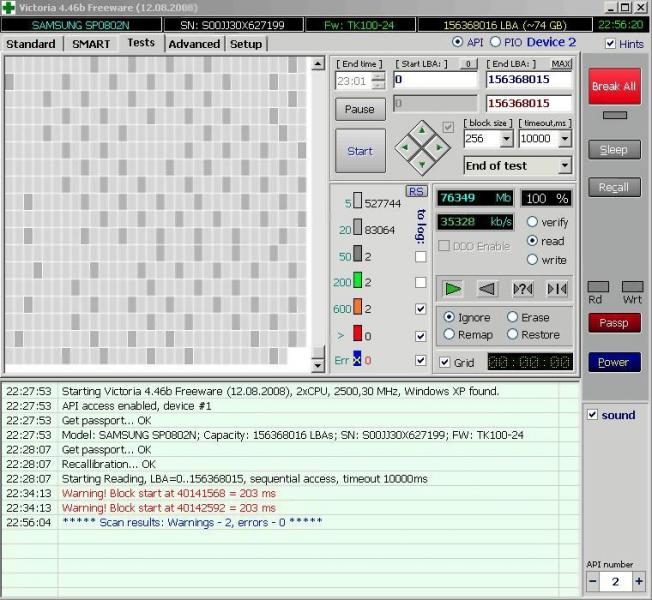Toggle the Grid checkbox
Screen dimensions: 652x600
(x=445, y=362)
